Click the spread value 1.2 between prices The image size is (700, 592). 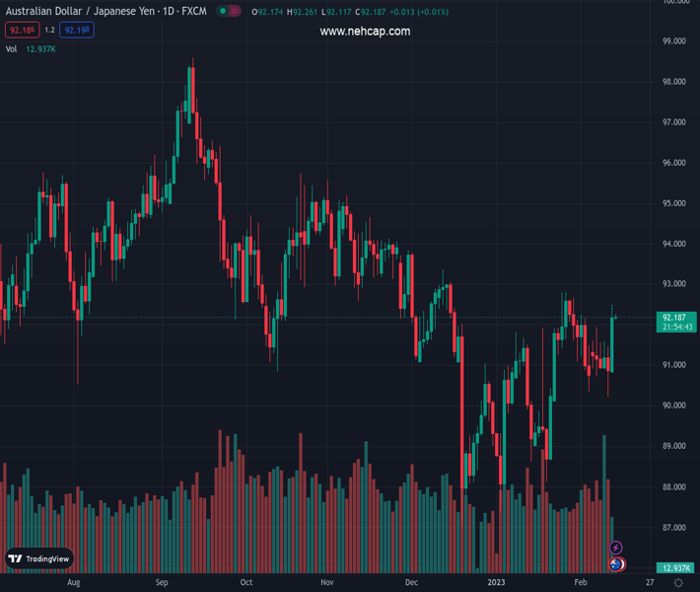pyautogui.click(x=49, y=31)
